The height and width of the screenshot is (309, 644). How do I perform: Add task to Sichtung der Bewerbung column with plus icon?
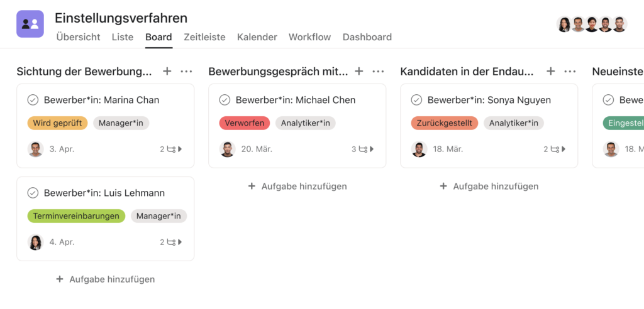click(167, 72)
